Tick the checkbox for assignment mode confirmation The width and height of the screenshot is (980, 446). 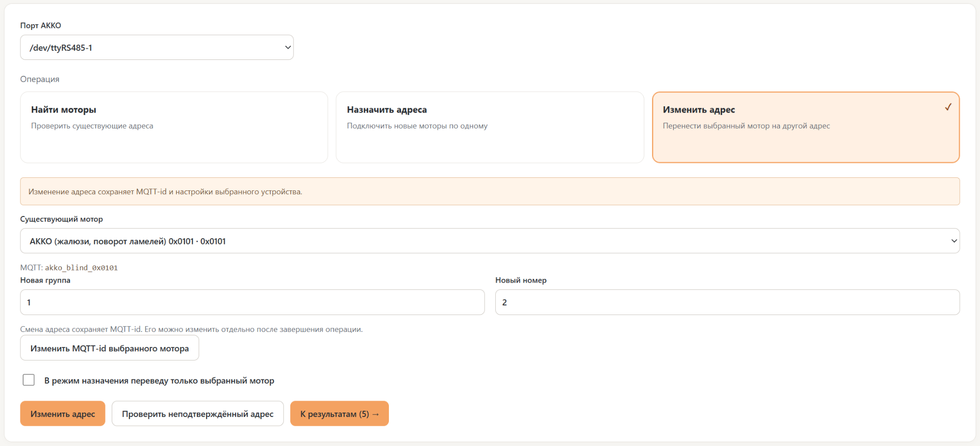click(x=29, y=380)
